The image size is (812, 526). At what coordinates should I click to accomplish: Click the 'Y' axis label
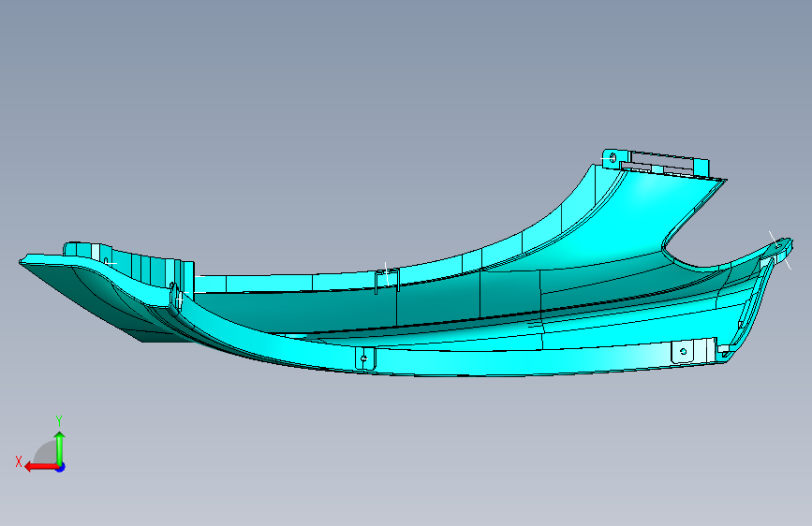(x=59, y=421)
